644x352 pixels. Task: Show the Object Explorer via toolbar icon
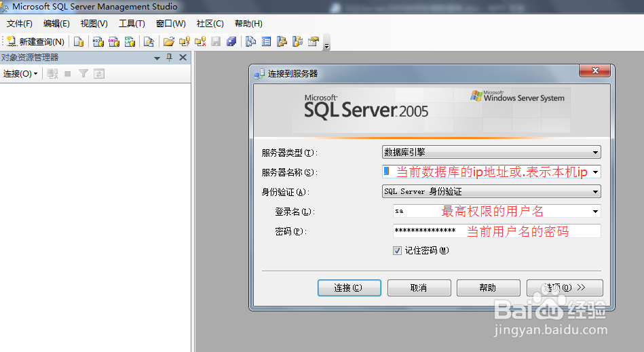pos(282,41)
